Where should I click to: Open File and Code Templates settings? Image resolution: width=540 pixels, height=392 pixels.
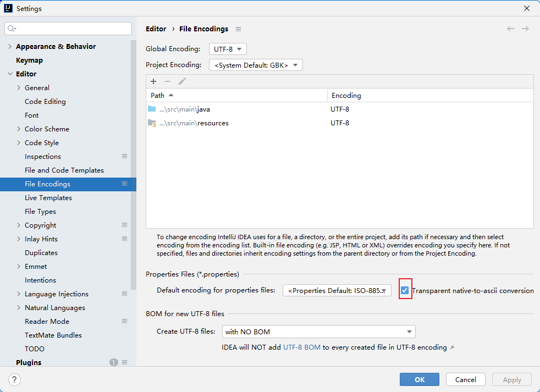click(x=64, y=170)
